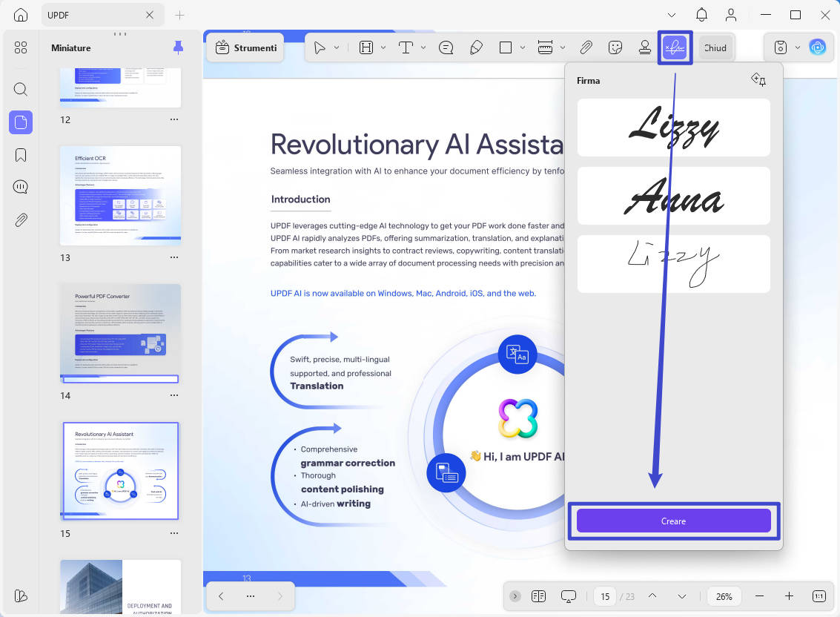Select the handwritten Lizzy signature
The image size is (840, 617).
[673, 264]
